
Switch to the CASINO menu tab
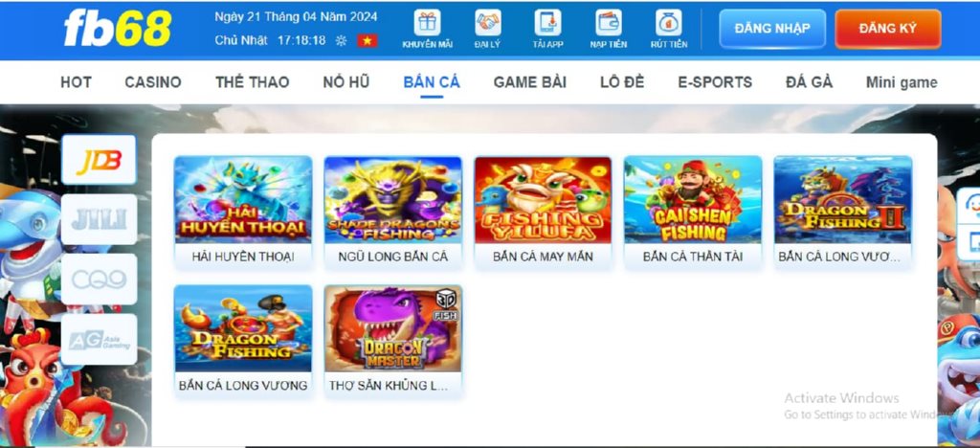(x=152, y=82)
